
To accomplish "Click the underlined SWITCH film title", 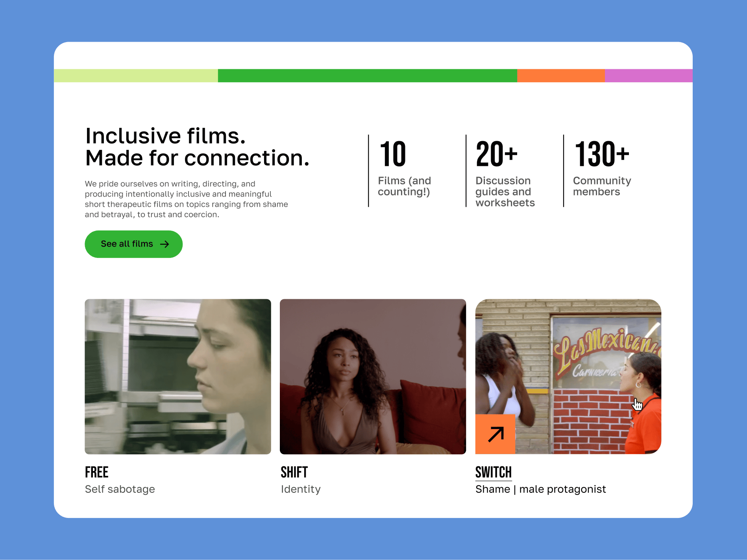I will tap(494, 472).
